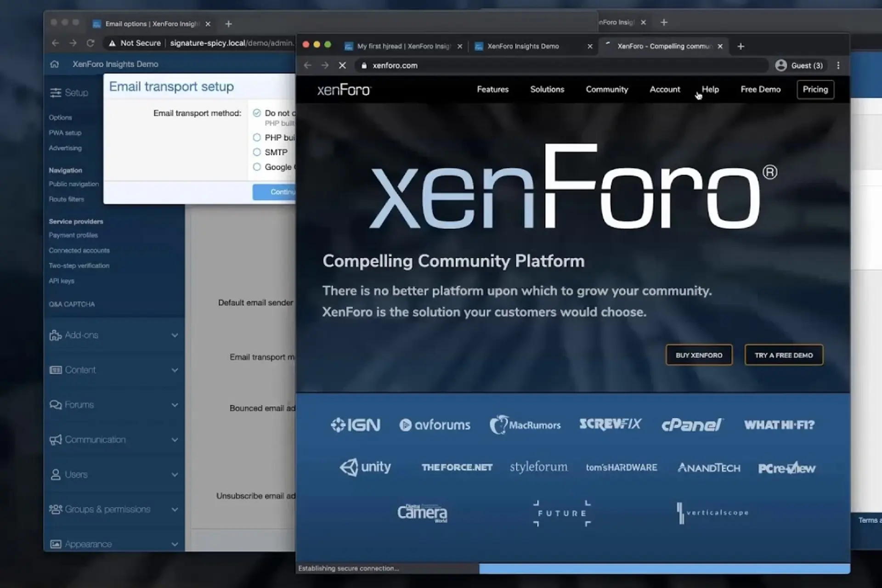
Task: Go back in the back admin browser window
Action: (x=56, y=43)
